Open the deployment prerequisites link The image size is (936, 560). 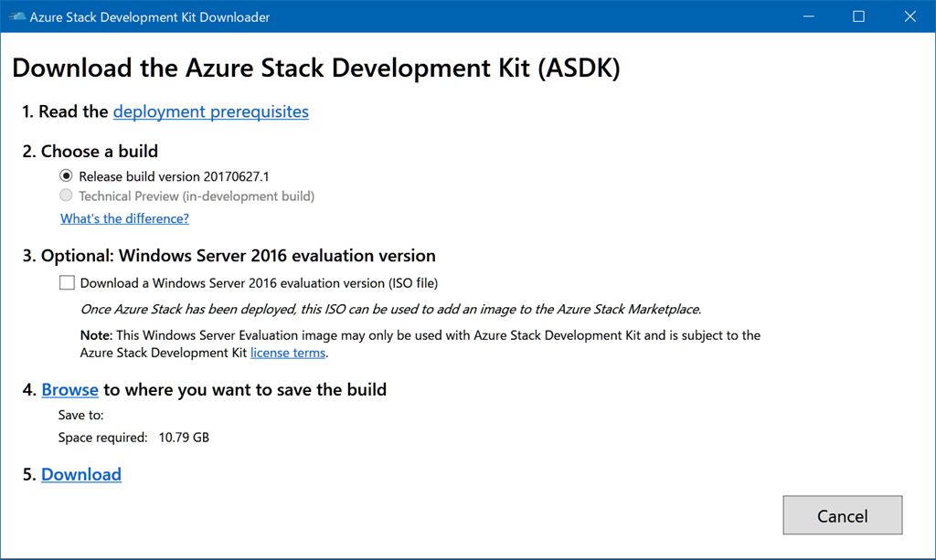coord(211,111)
